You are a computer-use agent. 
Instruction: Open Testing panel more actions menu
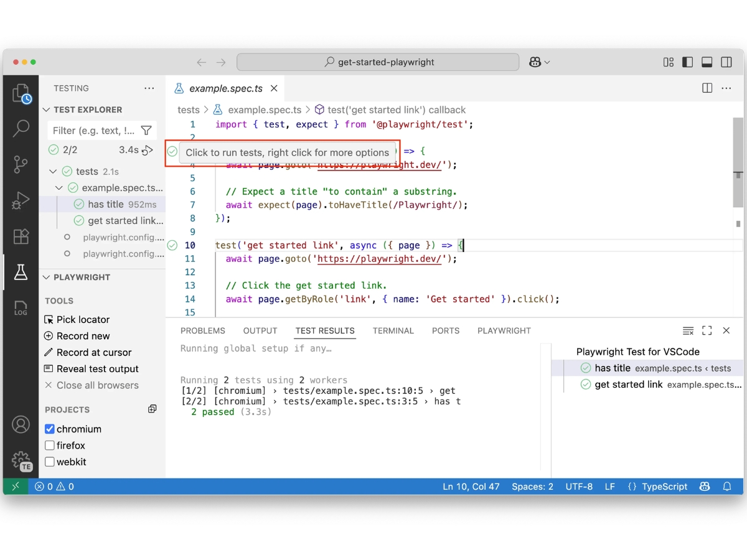coord(149,88)
